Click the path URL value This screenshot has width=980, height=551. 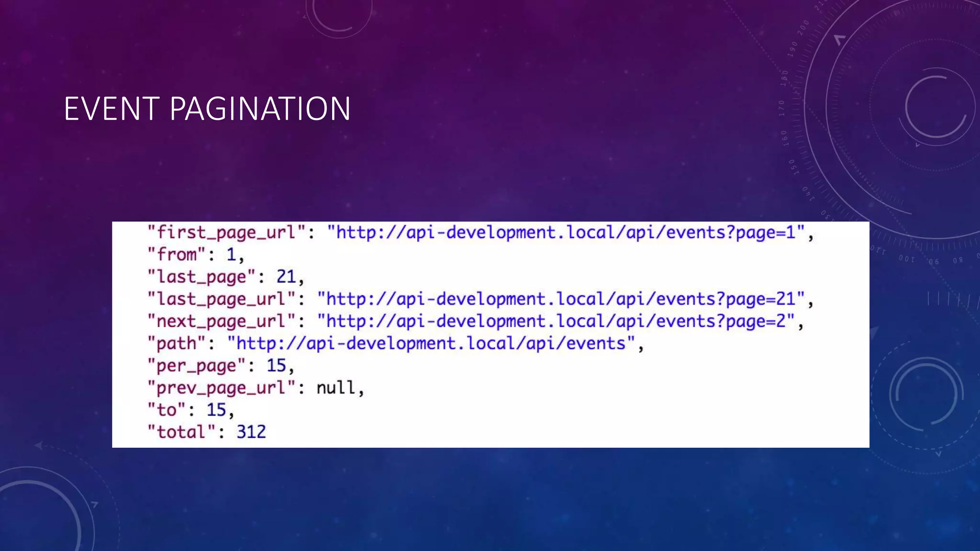(431, 344)
